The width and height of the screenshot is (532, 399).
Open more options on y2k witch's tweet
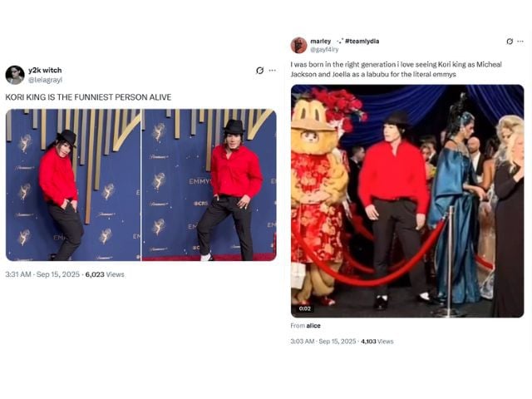(272, 71)
